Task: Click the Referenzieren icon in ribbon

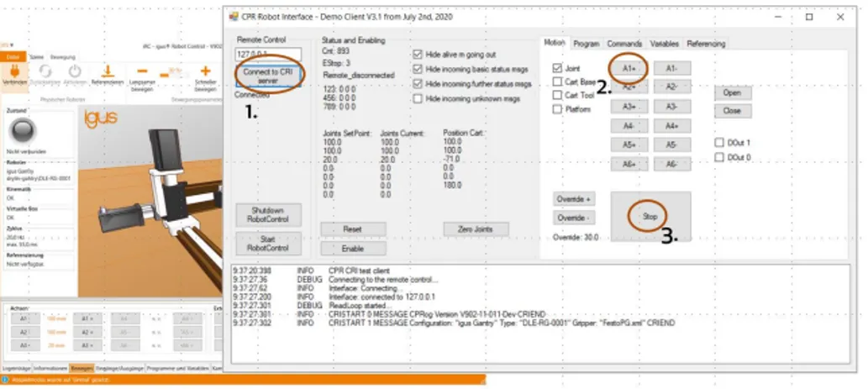Action: pos(108,72)
